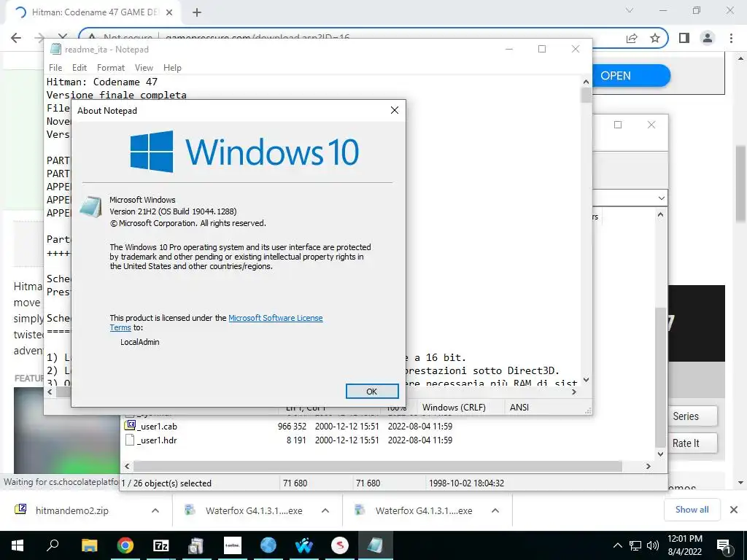Click the t-online taskbar icon
Screen dimensions: 747x560
pyautogui.click(x=233, y=545)
